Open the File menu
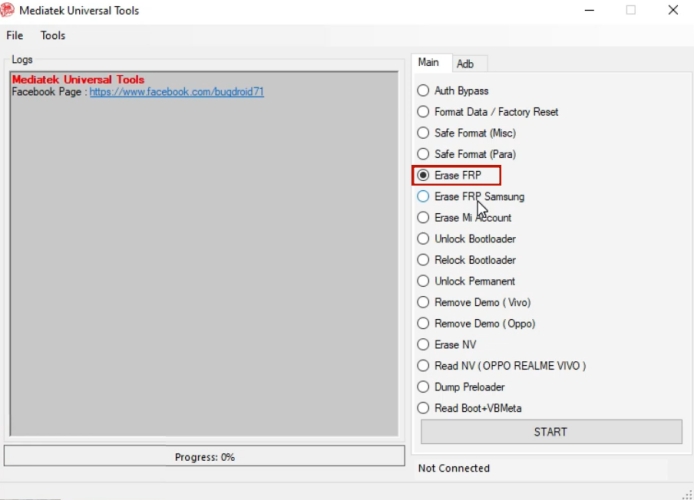This screenshot has width=694, height=500. [x=15, y=35]
